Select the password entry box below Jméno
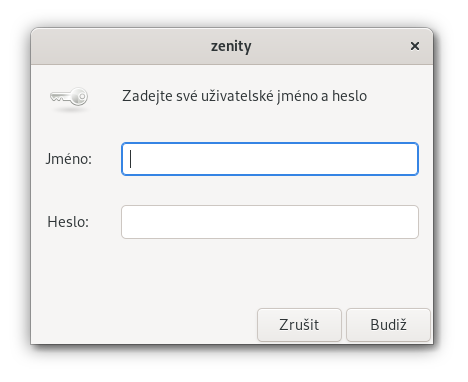The image size is (468, 382). (270, 222)
